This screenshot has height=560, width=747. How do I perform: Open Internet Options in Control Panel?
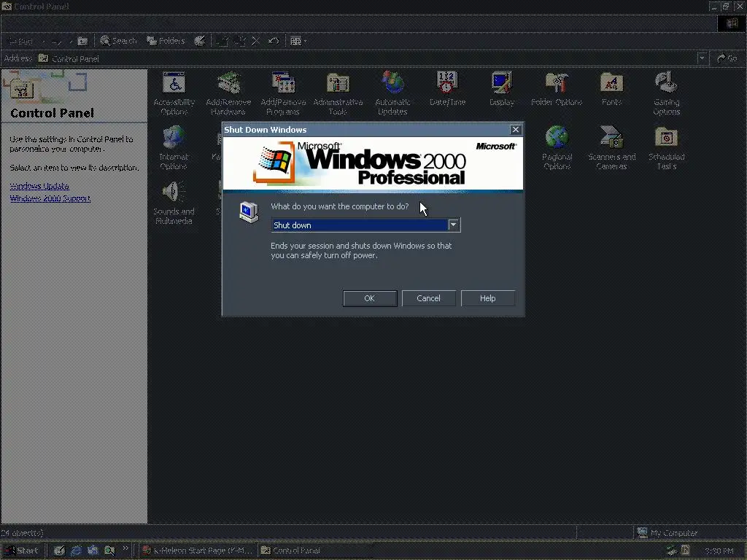[174, 148]
